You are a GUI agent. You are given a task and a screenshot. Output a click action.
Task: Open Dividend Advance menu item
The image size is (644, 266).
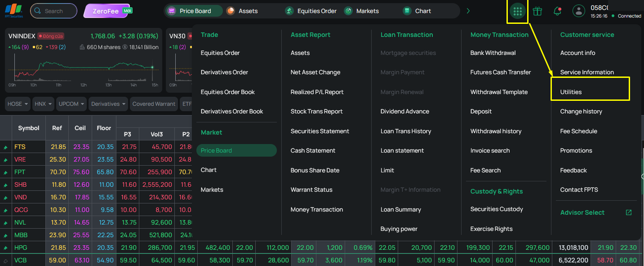click(x=404, y=111)
